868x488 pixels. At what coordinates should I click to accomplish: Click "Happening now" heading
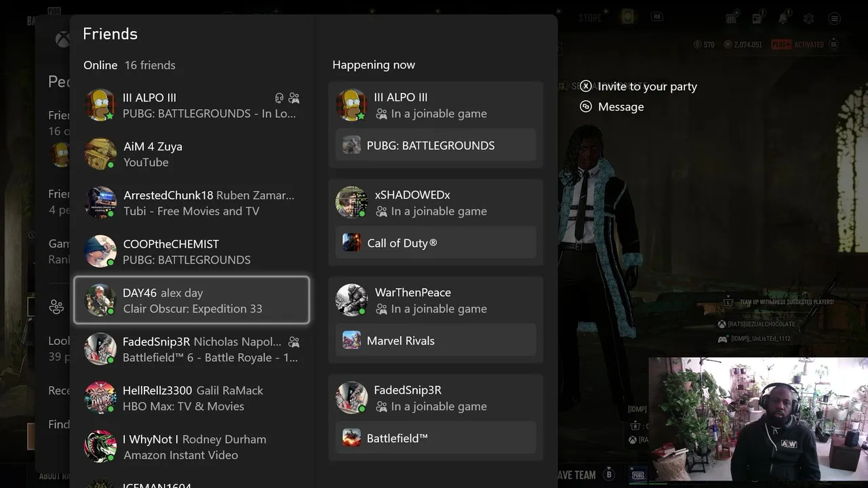click(374, 65)
